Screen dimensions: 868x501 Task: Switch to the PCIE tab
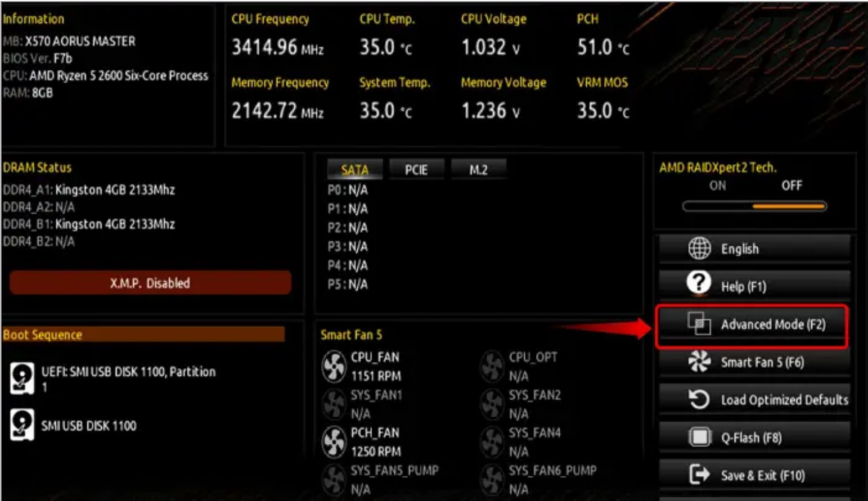coord(416,170)
